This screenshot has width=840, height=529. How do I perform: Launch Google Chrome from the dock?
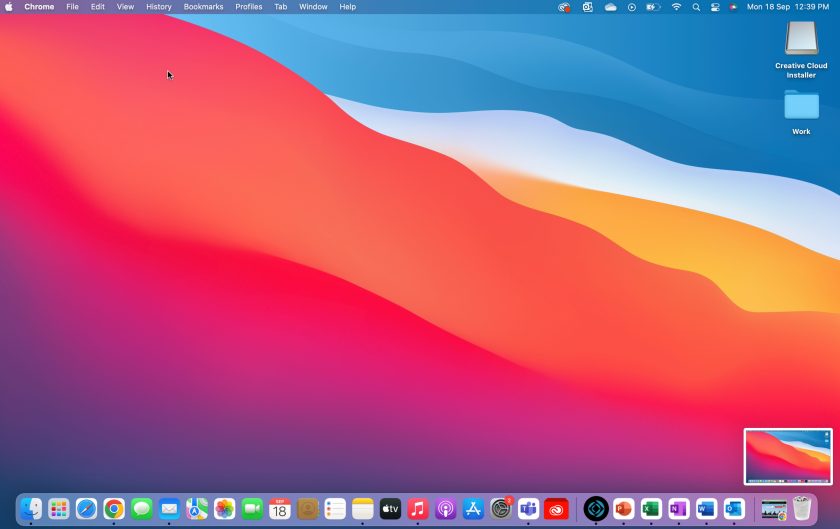point(114,509)
